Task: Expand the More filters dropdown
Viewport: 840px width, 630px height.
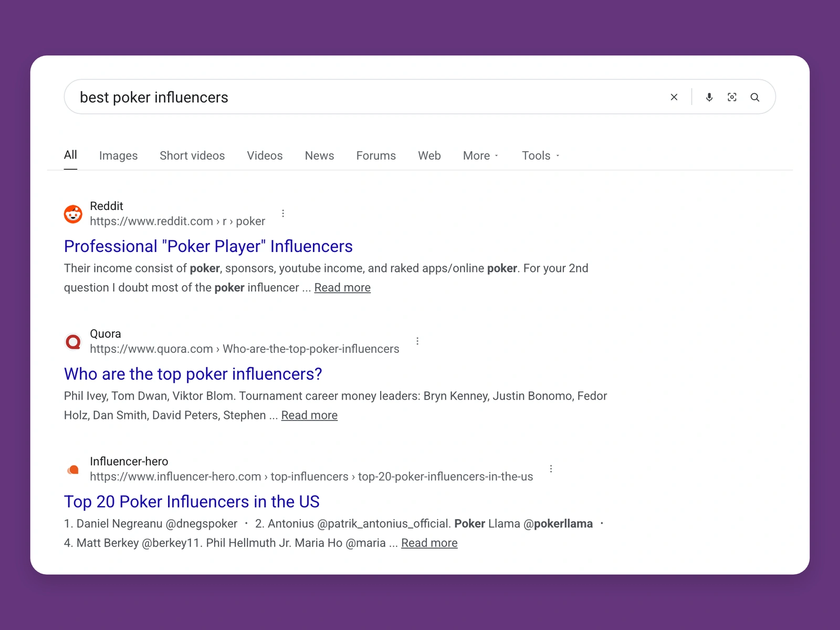Action: [480, 155]
